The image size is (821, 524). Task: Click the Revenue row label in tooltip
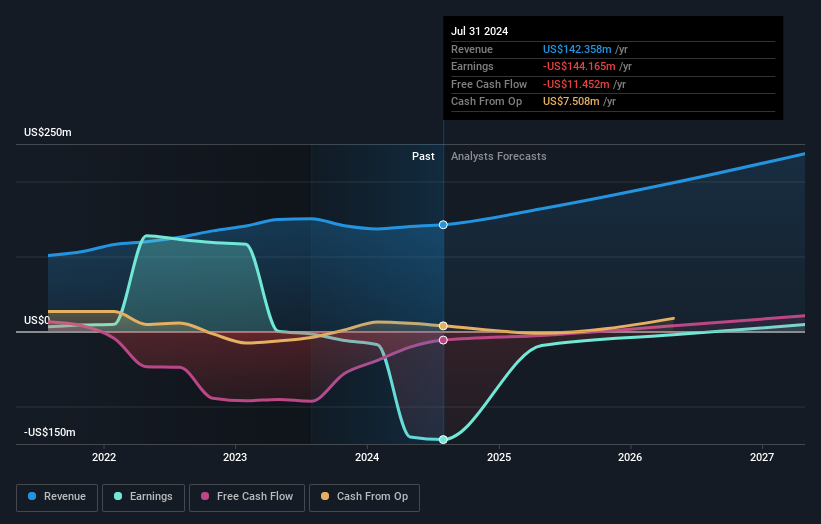tap(472, 49)
